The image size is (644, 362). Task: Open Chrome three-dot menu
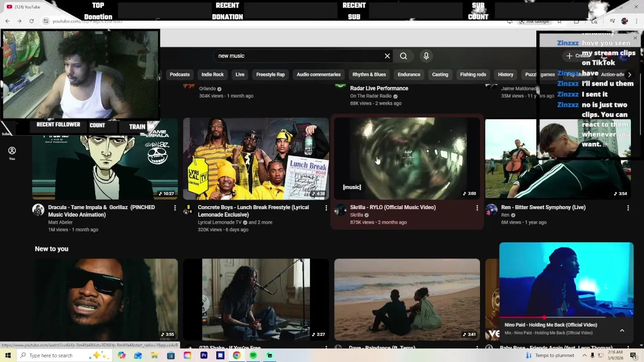click(x=636, y=21)
